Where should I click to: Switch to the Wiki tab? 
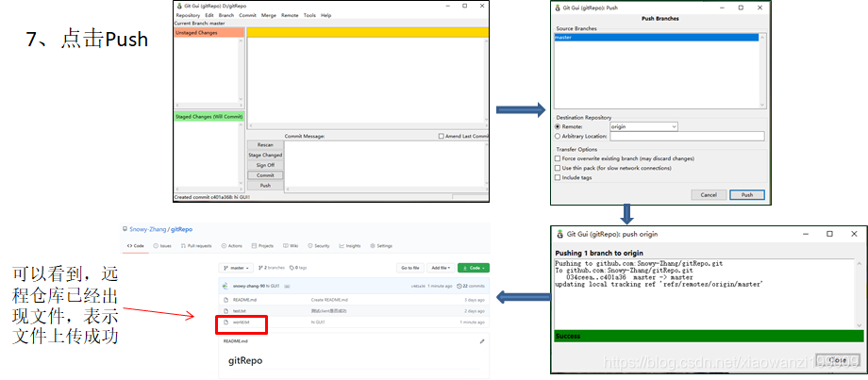tap(291, 245)
